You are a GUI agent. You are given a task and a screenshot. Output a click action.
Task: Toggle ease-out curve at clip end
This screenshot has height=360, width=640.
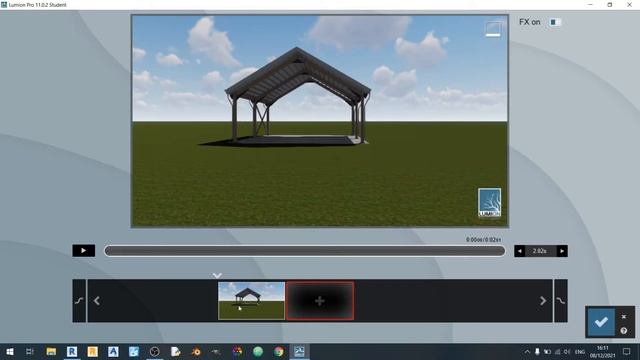[561, 301]
